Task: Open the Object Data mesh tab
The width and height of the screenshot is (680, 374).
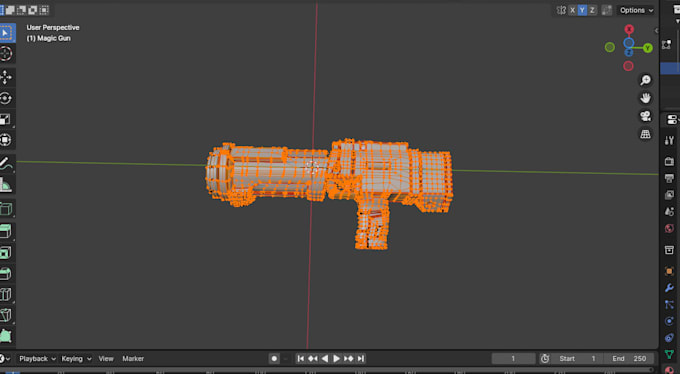Action: (669, 354)
